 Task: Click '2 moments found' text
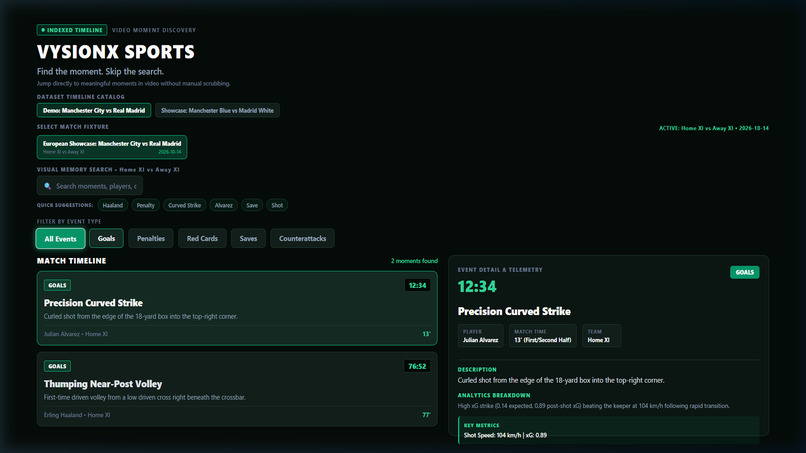[414, 261]
